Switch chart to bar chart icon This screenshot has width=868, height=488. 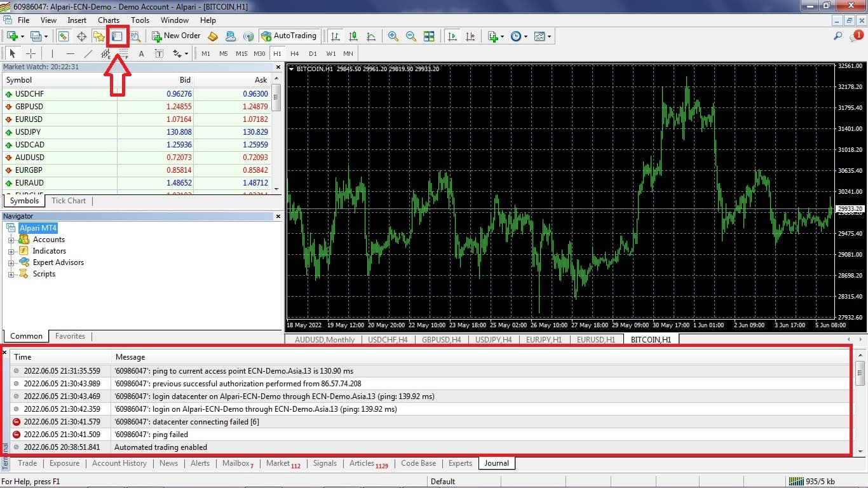[335, 36]
